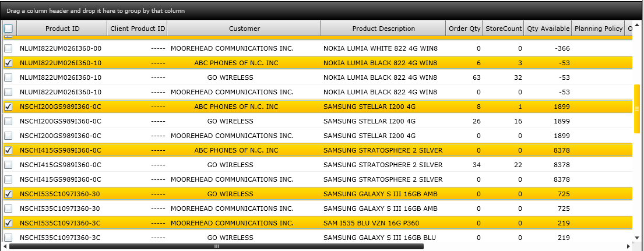Uncheck the NOKIA LUMIA BLACK ABC PHONES row
Image resolution: width=644 pixels, height=251 pixels.
[8, 63]
